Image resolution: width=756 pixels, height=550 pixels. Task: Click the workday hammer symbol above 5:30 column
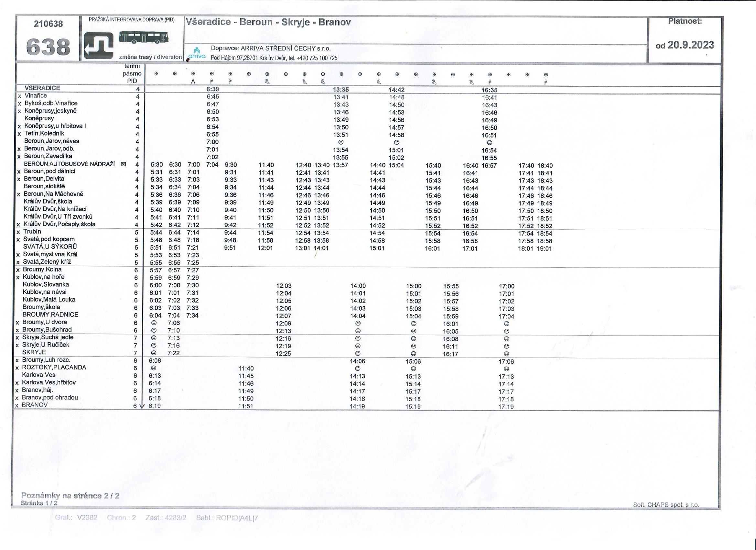[156, 74]
